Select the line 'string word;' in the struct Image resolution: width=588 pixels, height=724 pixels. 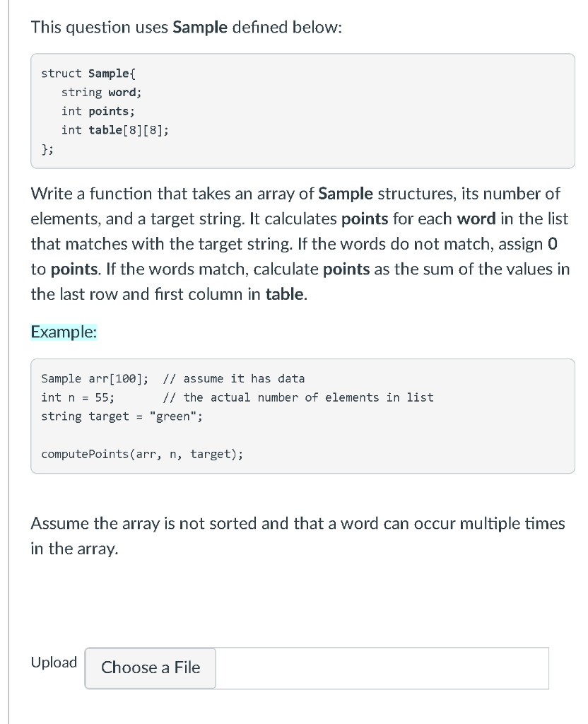(x=102, y=92)
